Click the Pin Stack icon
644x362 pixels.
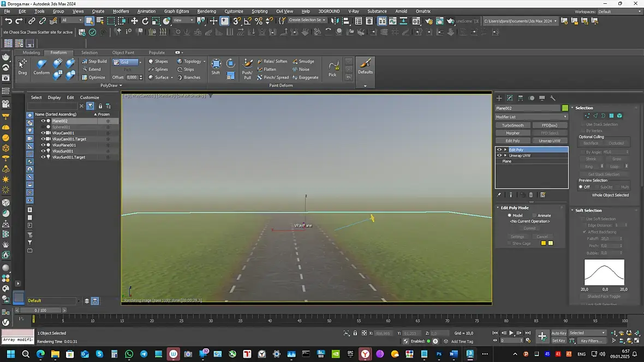click(x=499, y=195)
